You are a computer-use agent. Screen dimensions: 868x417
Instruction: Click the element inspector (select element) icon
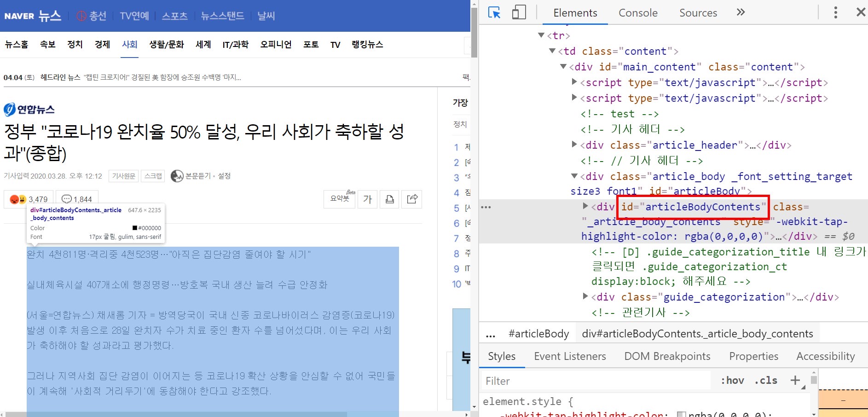(x=494, y=12)
